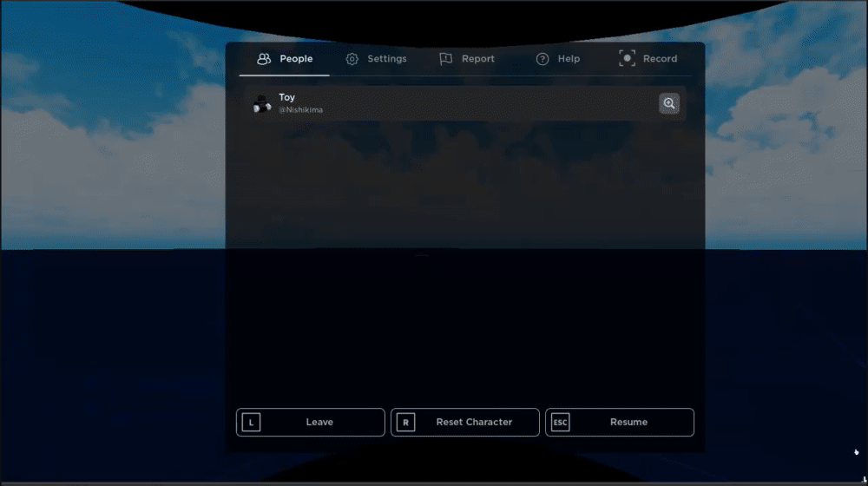Image resolution: width=868 pixels, height=486 pixels.
Task: Open the Help tab
Action: point(557,59)
